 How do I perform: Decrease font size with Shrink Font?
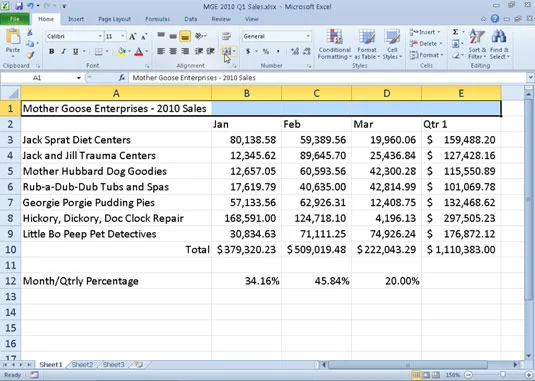click(144, 36)
